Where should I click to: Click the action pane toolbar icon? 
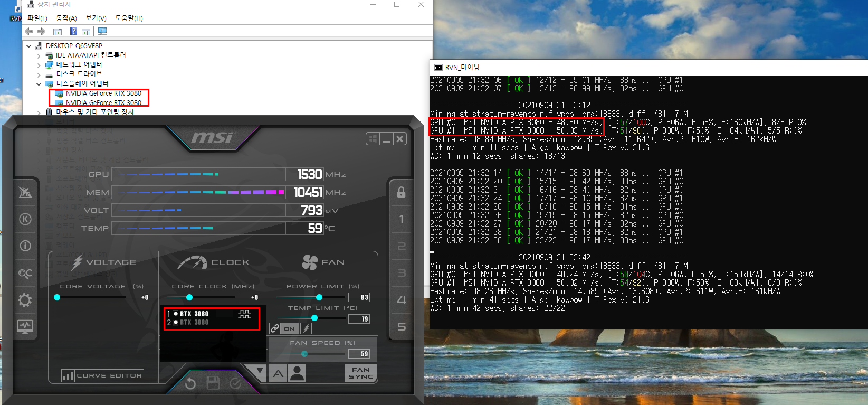point(86,32)
